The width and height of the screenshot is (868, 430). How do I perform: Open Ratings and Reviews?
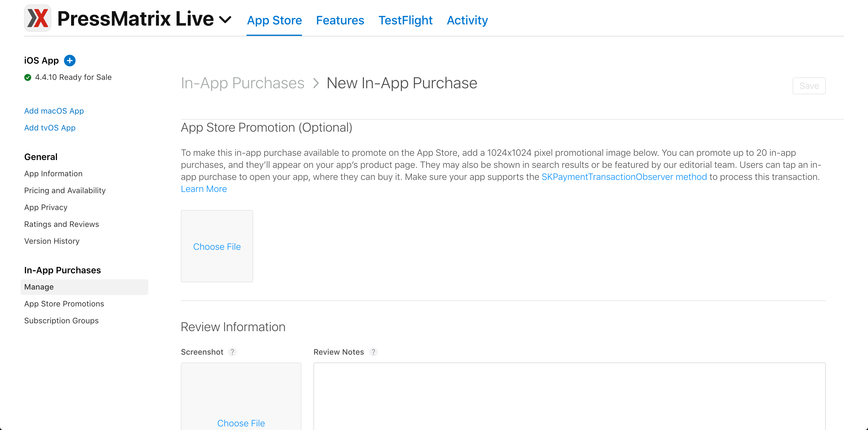pyautogui.click(x=62, y=224)
